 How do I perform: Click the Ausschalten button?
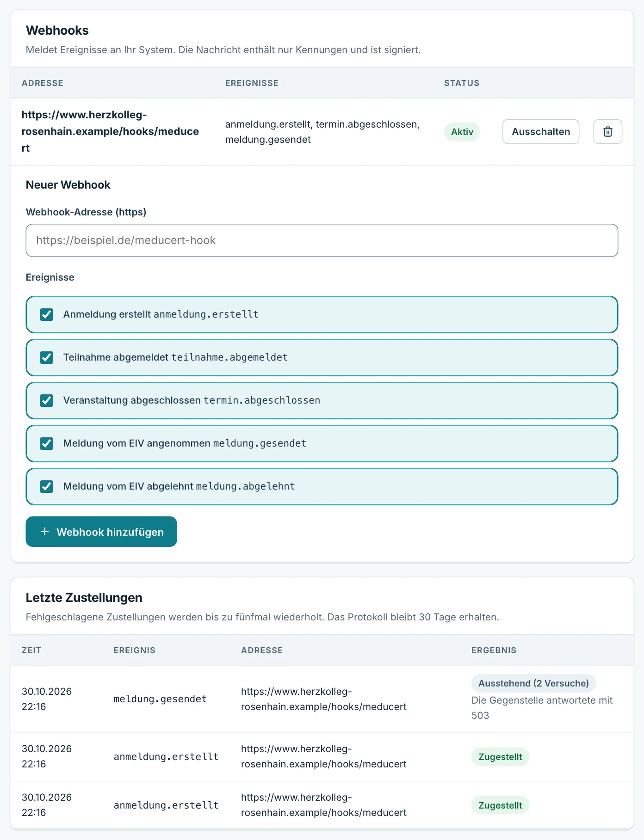point(541,132)
